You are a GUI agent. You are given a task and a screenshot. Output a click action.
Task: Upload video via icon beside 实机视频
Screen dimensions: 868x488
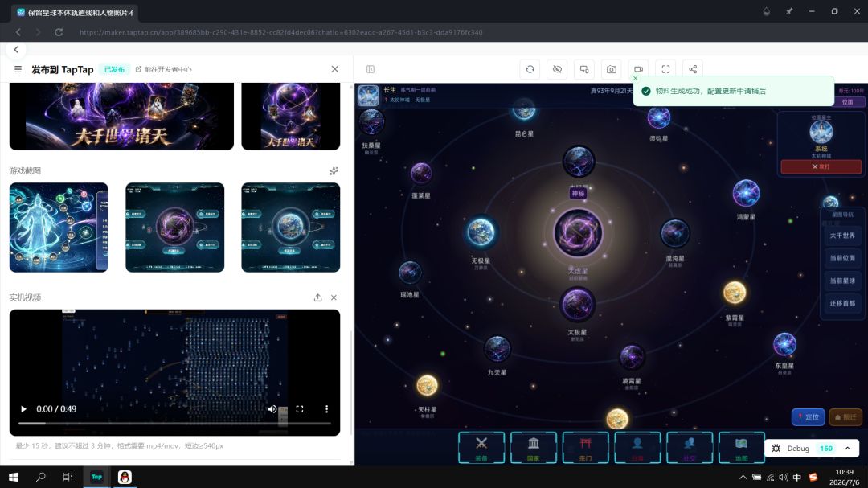click(x=317, y=297)
